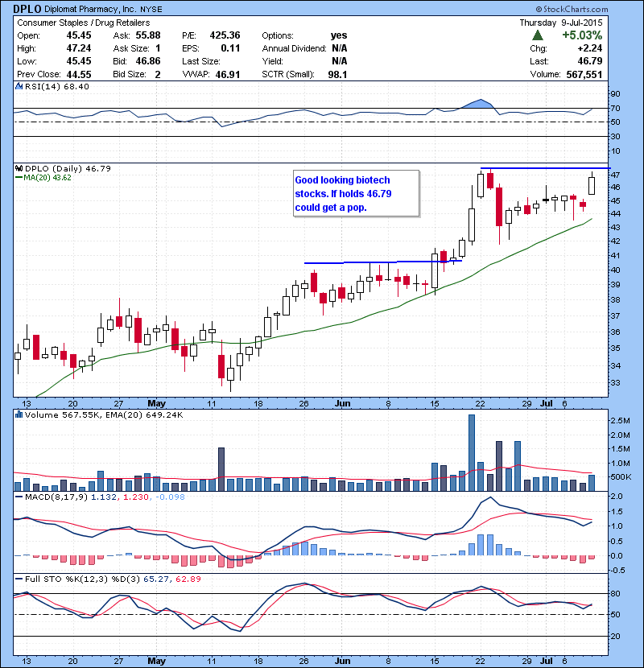Screen dimensions: 644x668
Task: Click the EPS value 0.11
Action: click(x=230, y=48)
